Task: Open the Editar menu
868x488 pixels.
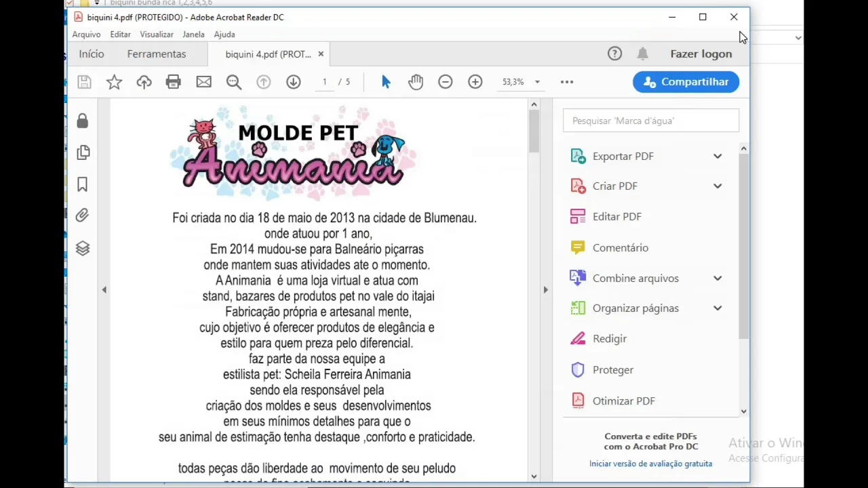Action: [120, 35]
